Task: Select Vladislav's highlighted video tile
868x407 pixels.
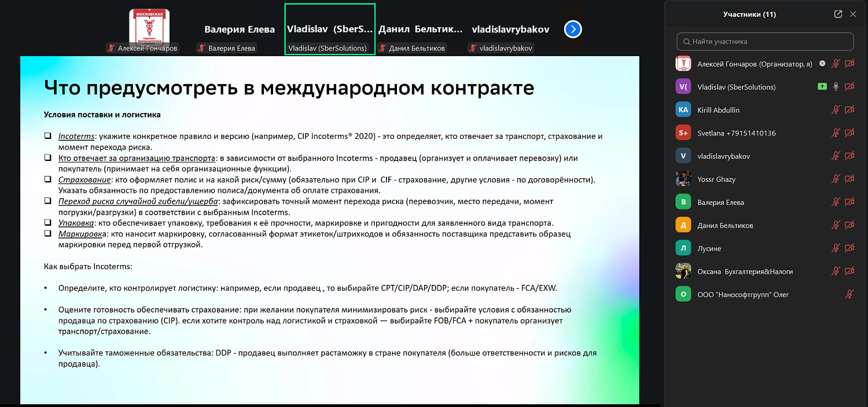Action: (x=329, y=26)
